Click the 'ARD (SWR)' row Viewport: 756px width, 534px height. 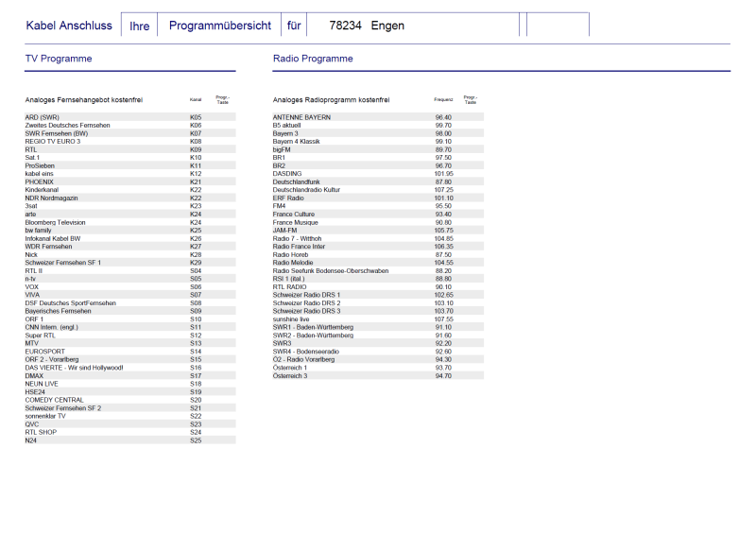130,117
